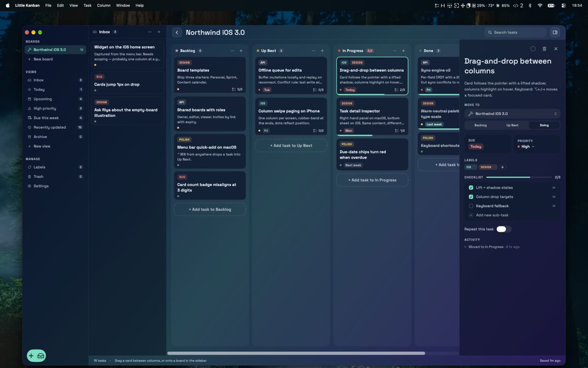Open the 'High priority' view in sidebar

pos(55,109)
